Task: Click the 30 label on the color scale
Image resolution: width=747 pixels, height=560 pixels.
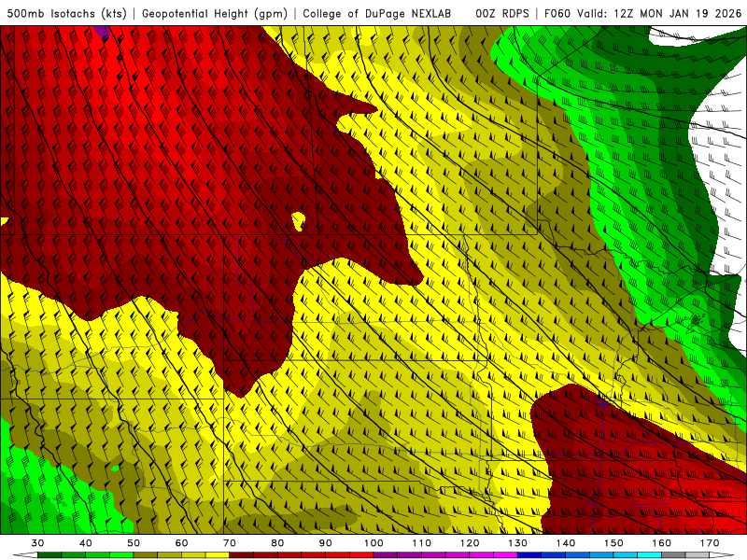Action: [x=37, y=543]
